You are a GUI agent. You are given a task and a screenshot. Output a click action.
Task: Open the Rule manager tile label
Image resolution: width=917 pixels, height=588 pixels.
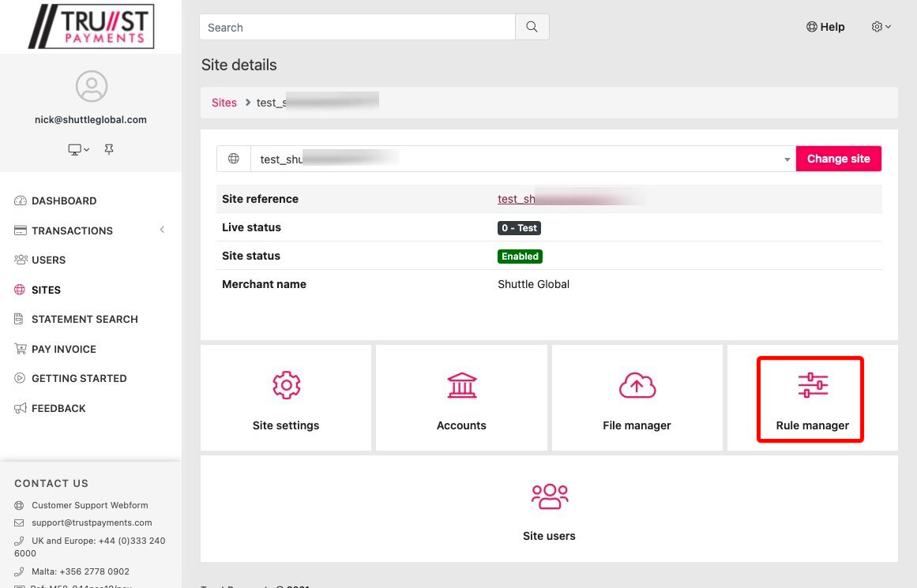[x=812, y=425]
